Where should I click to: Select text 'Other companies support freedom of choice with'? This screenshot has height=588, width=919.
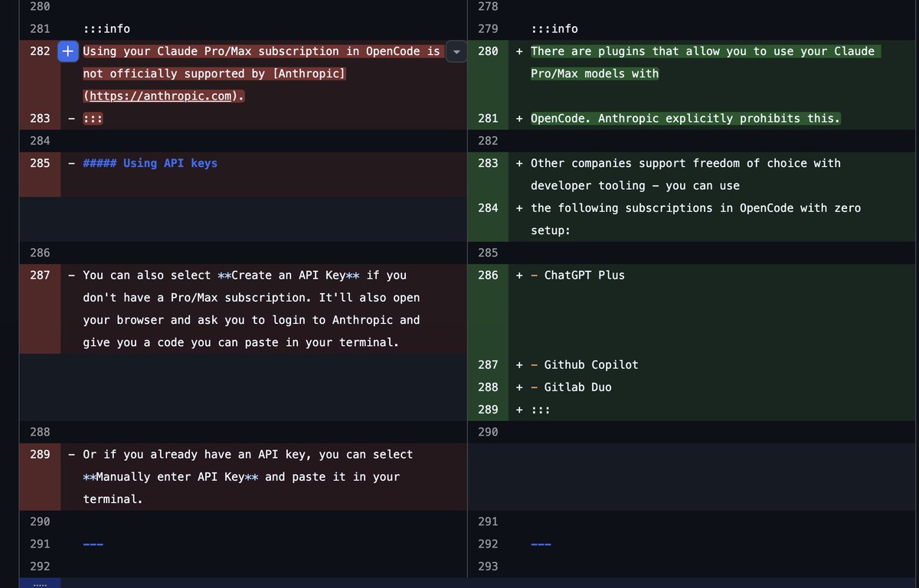[x=685, y=163]
